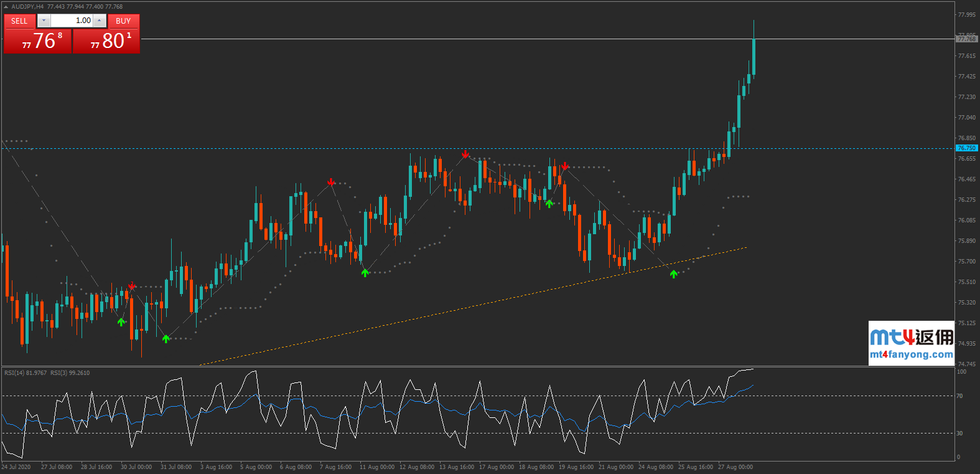Viewport: 980px width, 474px height.
Task: Select the blue 76.750 price level label
Action: pyautogui.click(x=966, y=148)
